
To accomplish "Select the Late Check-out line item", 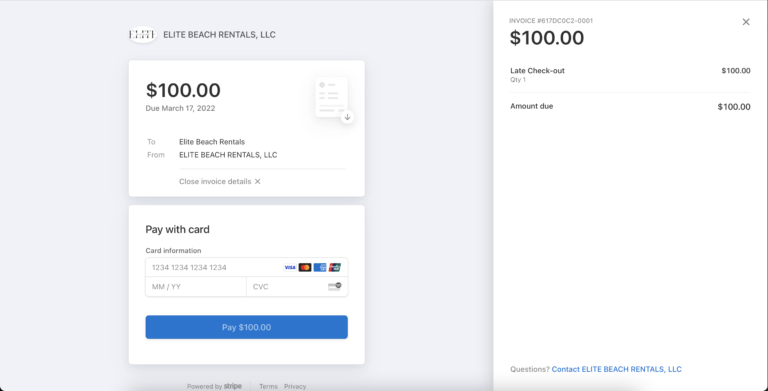I will click(x=630, y=74).
